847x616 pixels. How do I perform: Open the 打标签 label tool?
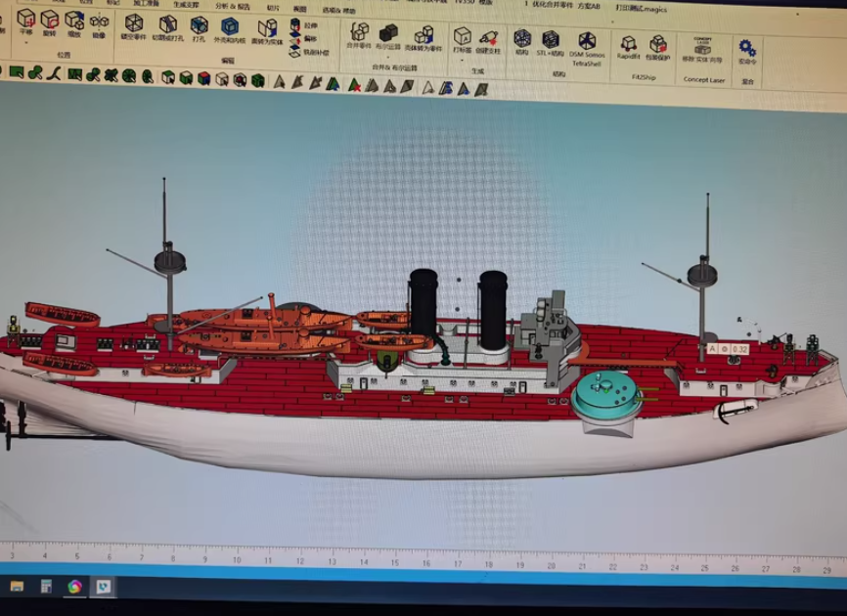coord(462,39)
